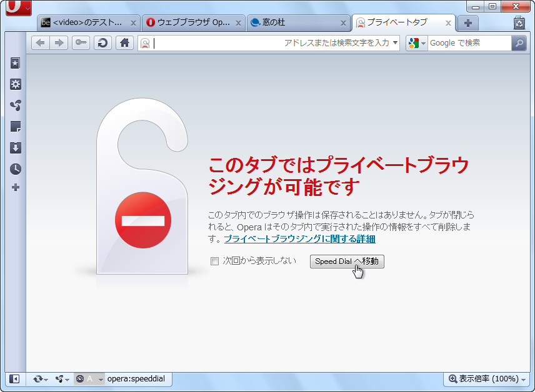This screenshot has height=392, width=535.
Task: Open Opera Unite menu in status bar
Action: pyautogui.click(x=62, y=379)
